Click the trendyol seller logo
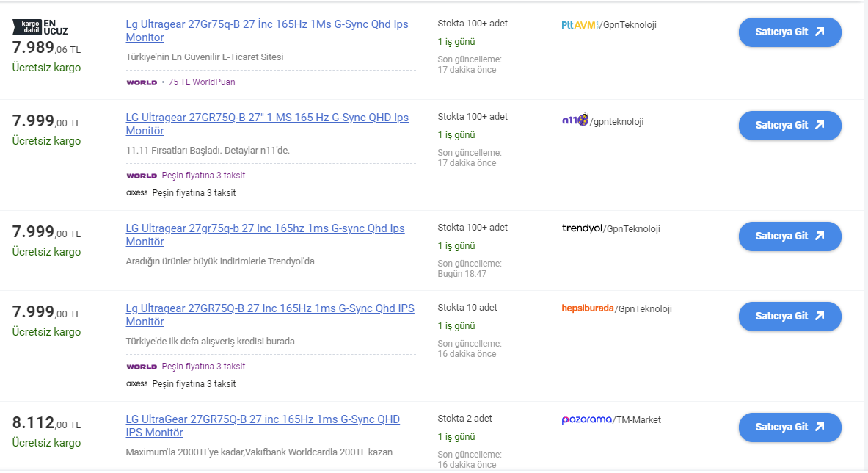Image resolution: width=868 pixels, height=473 pixels. (582, 228)
